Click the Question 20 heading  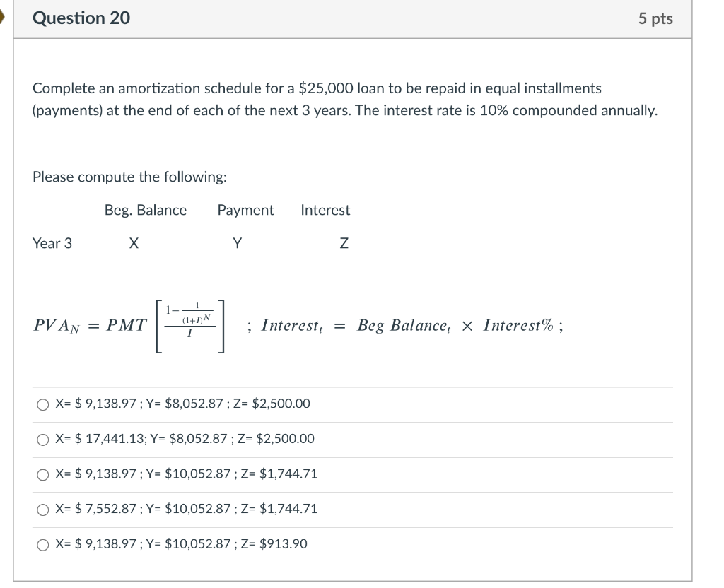[x=81, y=18]
